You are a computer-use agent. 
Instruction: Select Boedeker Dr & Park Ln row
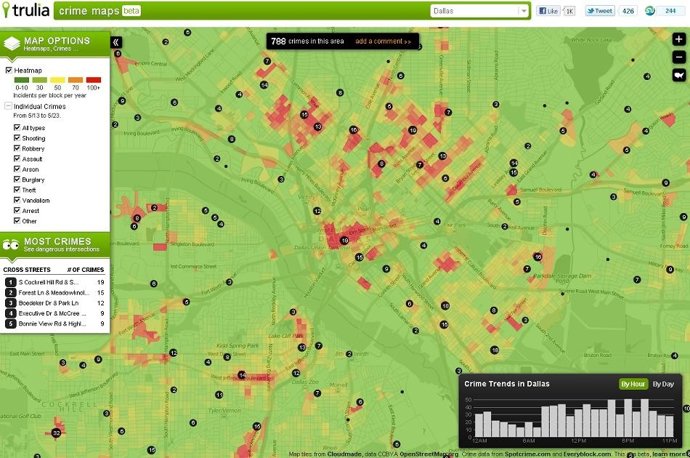point(55,303)
